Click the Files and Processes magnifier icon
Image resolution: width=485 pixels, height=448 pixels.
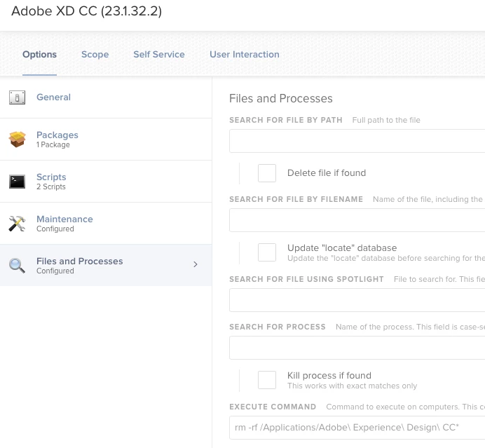pos(17,266)
